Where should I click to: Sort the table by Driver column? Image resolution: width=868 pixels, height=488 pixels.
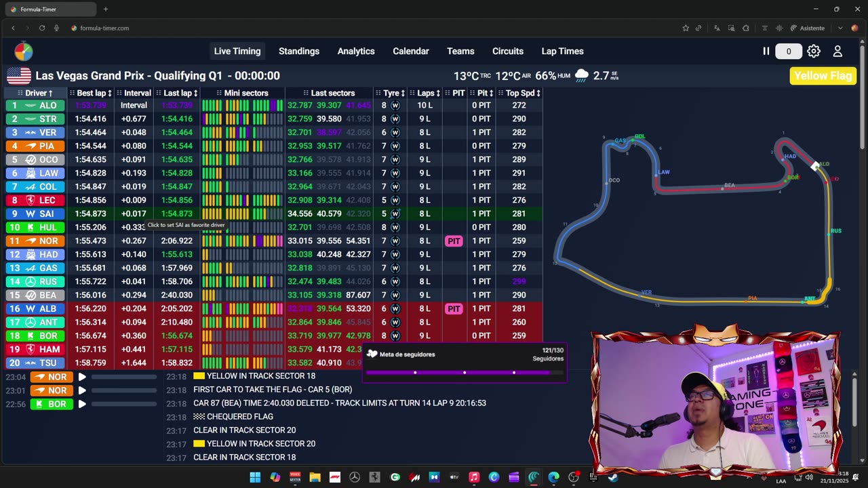tap(35, 93)
